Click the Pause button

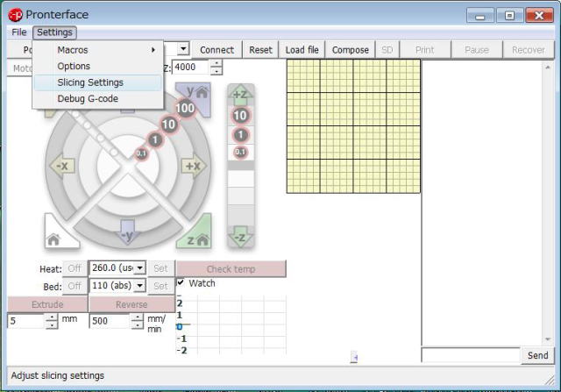(477, 50)
